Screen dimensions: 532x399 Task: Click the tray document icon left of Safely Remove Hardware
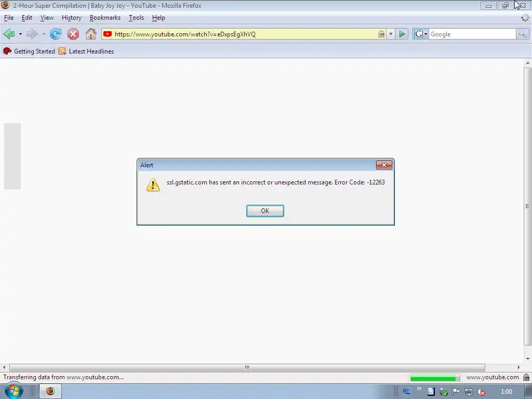point(431,392)
